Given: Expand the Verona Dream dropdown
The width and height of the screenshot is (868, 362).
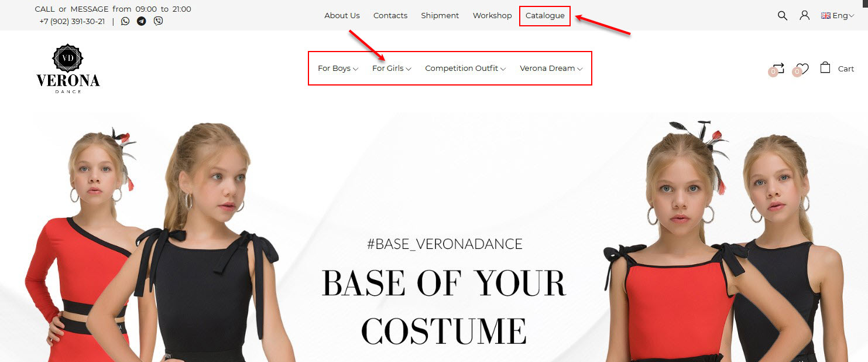Looking at the screenshot, I should tap(551, 69).
